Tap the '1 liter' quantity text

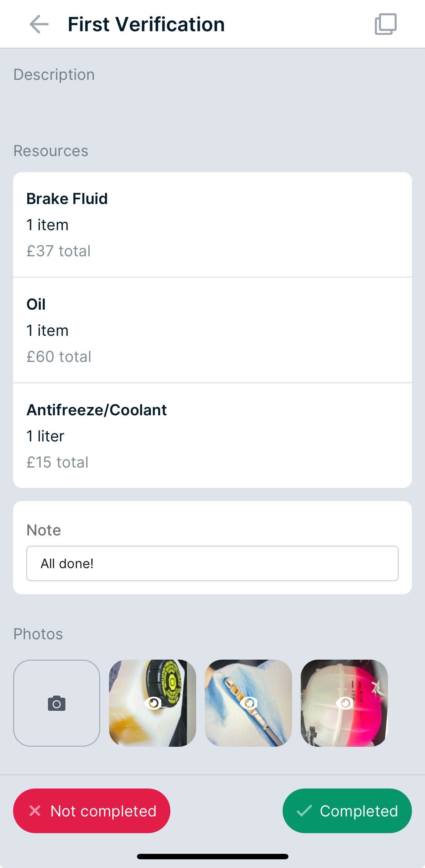click(x=45, y=436)
